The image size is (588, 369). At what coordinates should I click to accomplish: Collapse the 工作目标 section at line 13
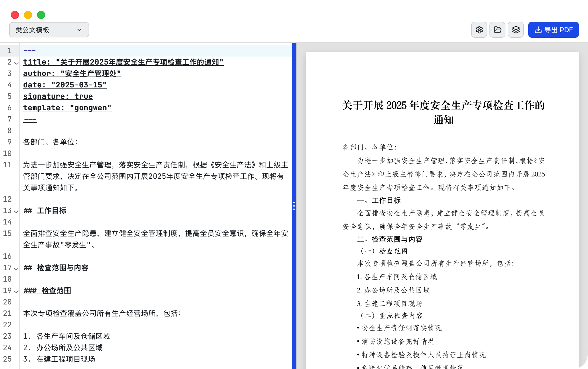click(16, 212)
